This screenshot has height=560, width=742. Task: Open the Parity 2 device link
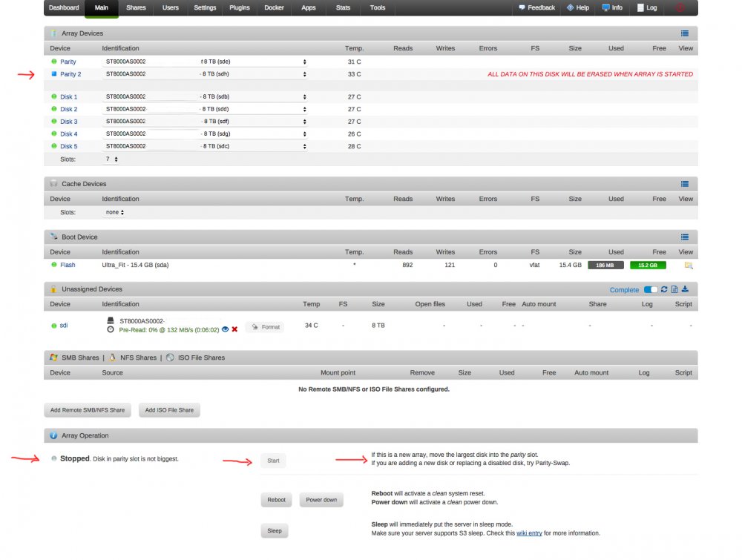point(70,74)
